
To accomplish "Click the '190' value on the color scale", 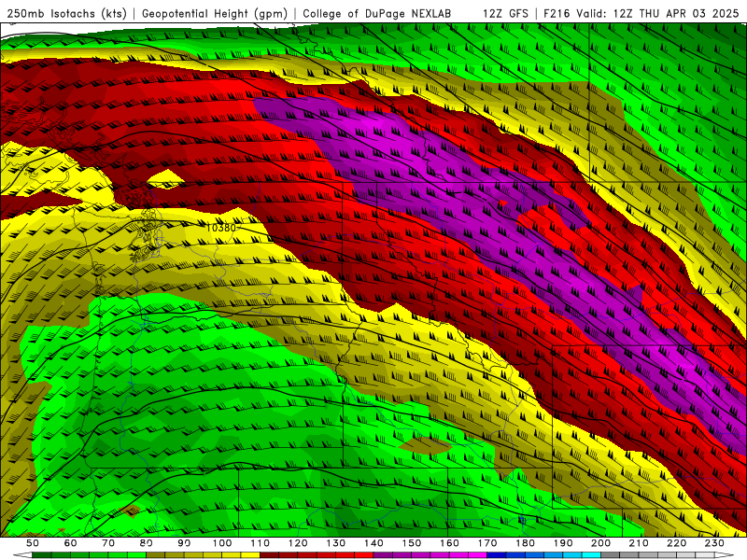I will [563, 543].
